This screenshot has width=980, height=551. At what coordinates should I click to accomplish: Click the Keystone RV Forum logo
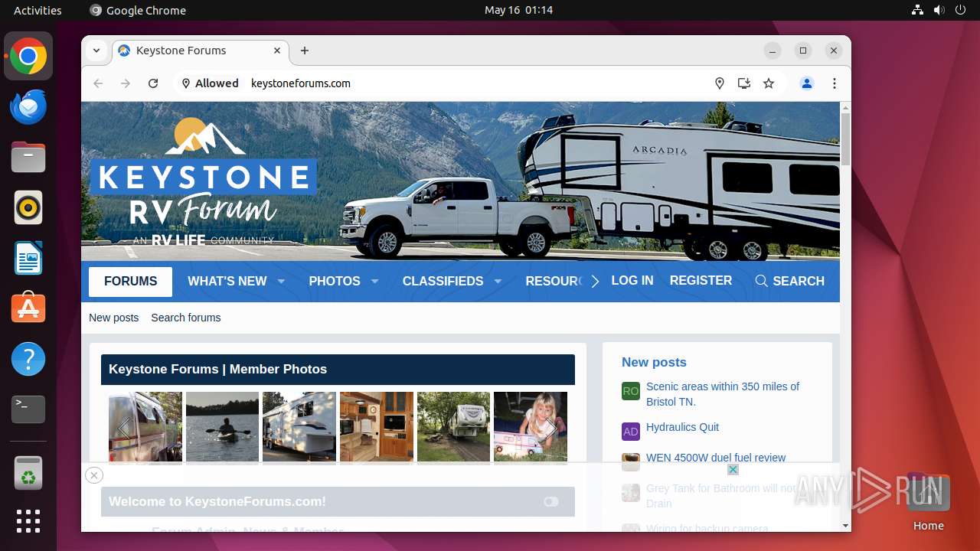(x=204, y=181)
